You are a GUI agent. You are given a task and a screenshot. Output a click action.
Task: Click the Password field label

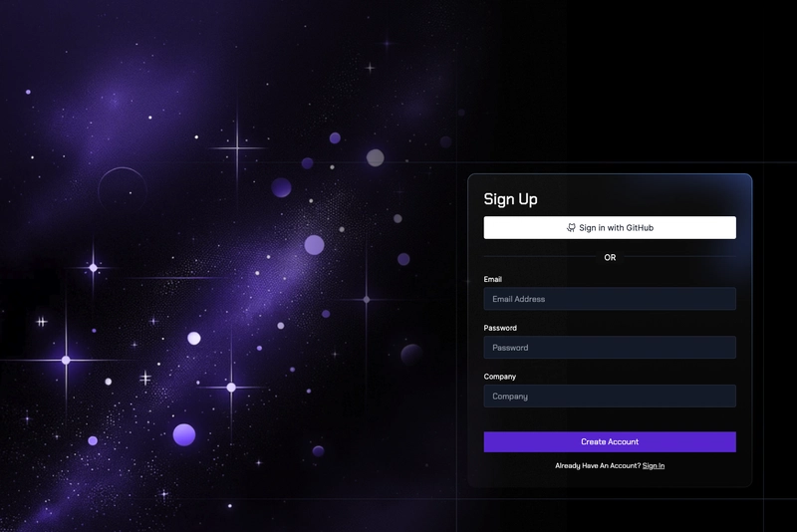point(500,328)
